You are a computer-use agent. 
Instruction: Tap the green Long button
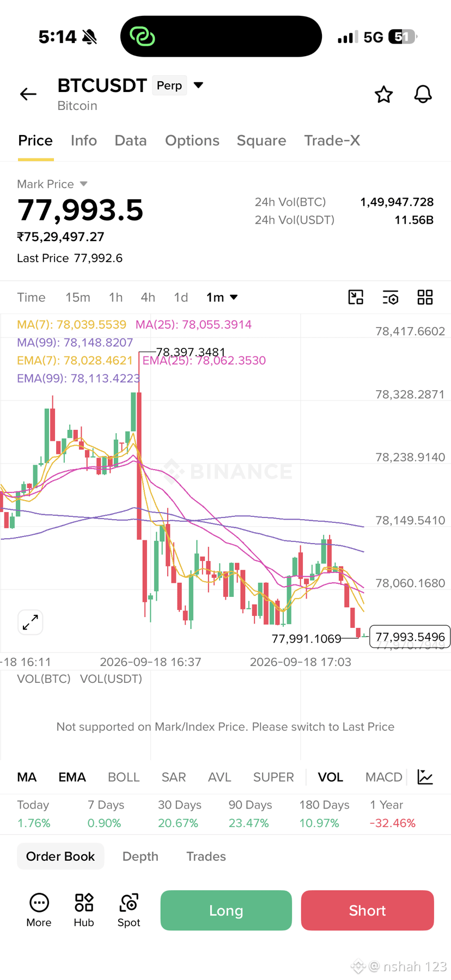[x=226, y=910]
